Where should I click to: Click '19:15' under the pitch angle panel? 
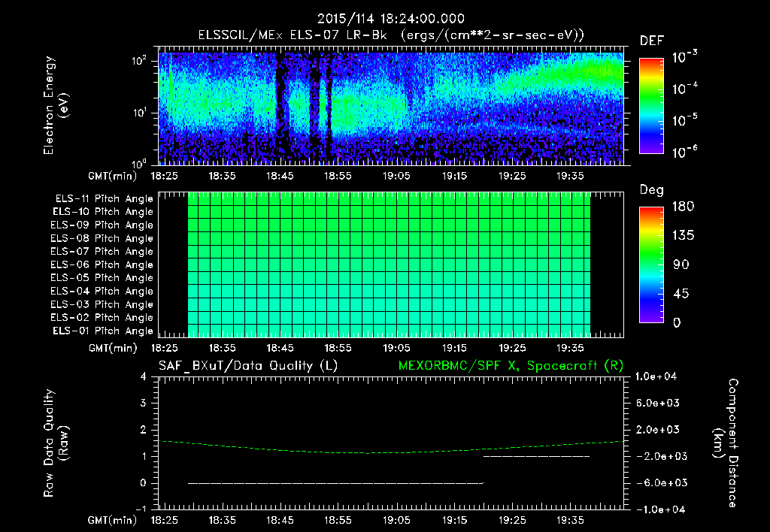pos(454,348)
